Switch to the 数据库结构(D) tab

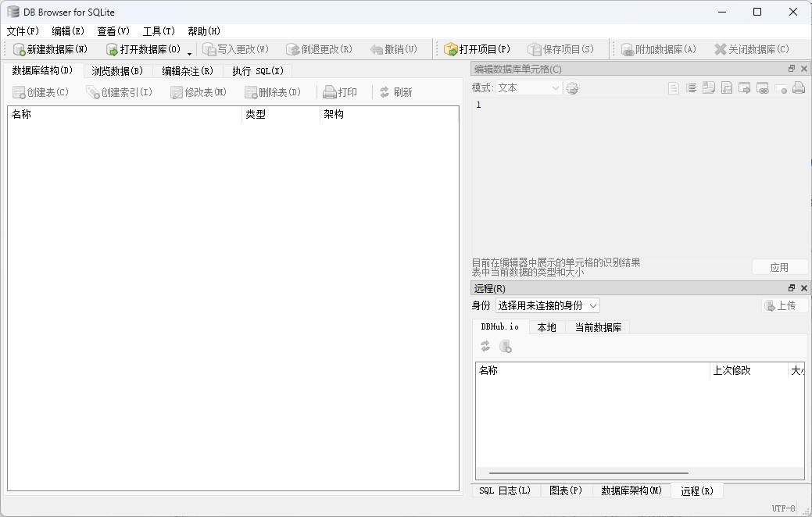42,70
